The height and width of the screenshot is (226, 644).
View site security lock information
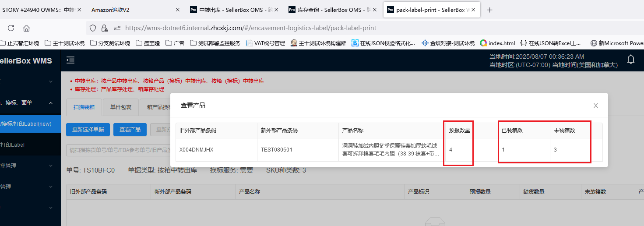pyautogui.click(x=105, y=28)
